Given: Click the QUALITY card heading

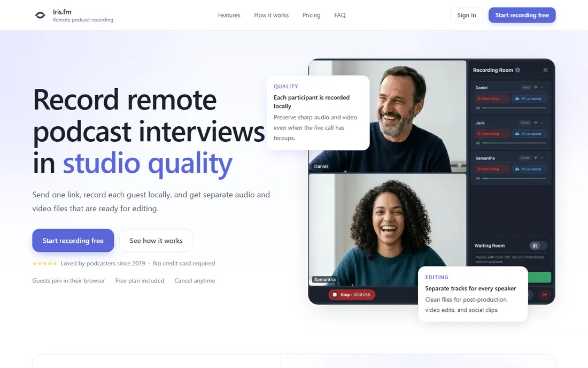Looking at the screenshot, I should click(286, 86).
